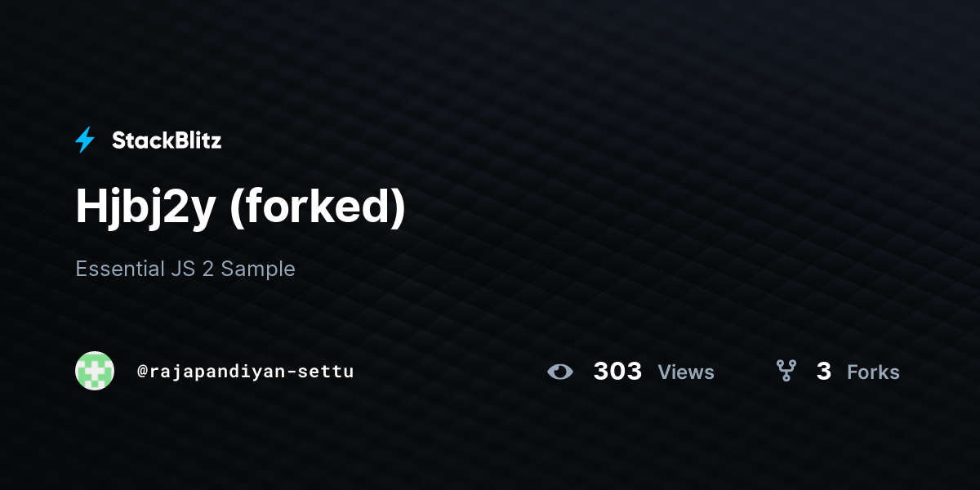The image size is (980, 490).
Task: Click the @ symbol in the username
Action: click(x=142, y=372)
